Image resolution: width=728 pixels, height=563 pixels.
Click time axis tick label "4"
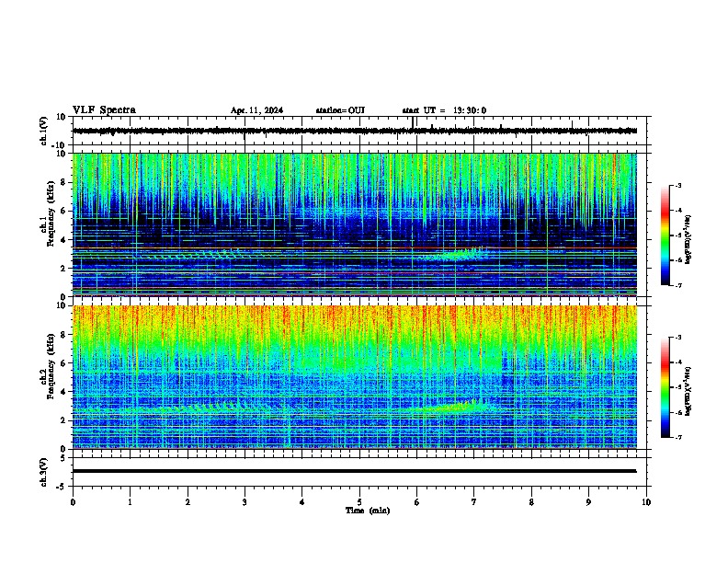pos(302,502)
